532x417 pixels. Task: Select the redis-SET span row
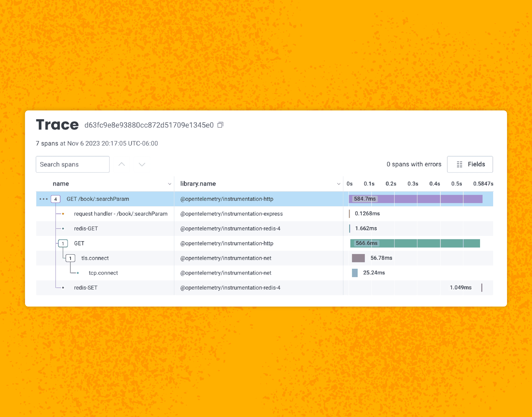point(86,288)
